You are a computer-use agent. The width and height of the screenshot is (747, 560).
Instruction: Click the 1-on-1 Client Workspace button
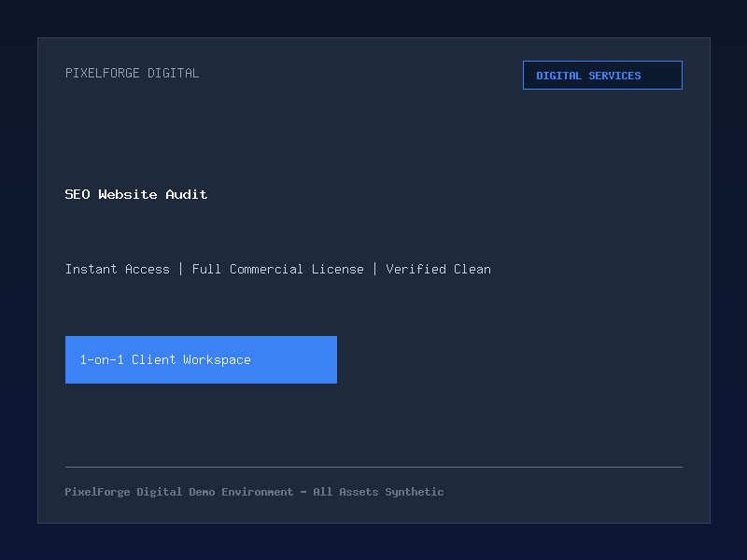coord(201,359)
